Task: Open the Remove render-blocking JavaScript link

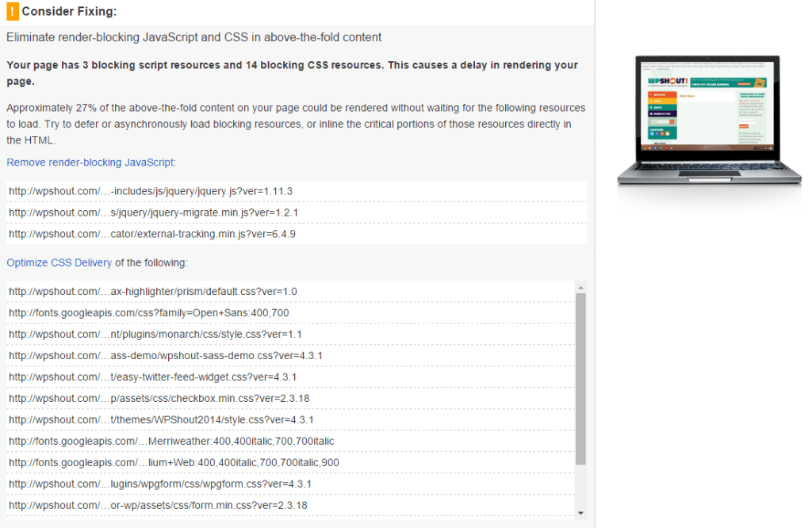Action: pos(91,163)
